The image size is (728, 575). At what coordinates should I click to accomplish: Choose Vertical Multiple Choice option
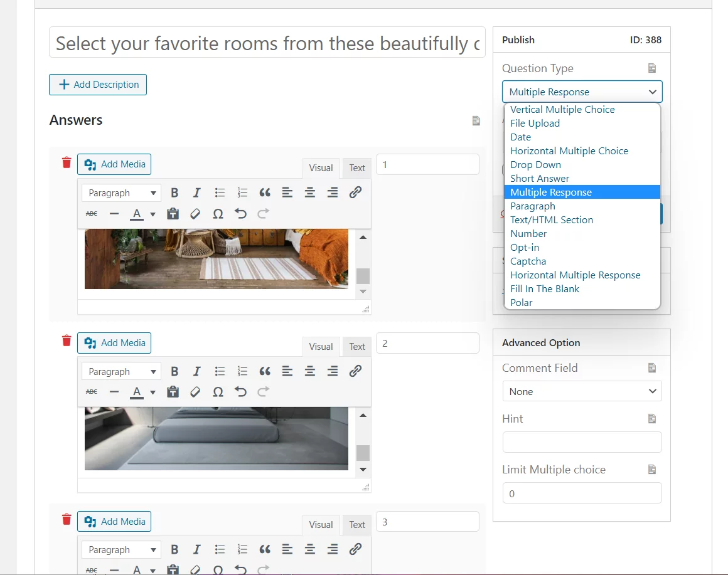tap(582, 110)
